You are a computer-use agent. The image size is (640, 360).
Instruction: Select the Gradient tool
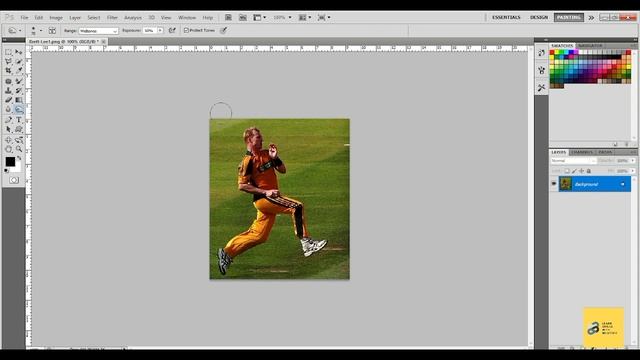point(19,100)
